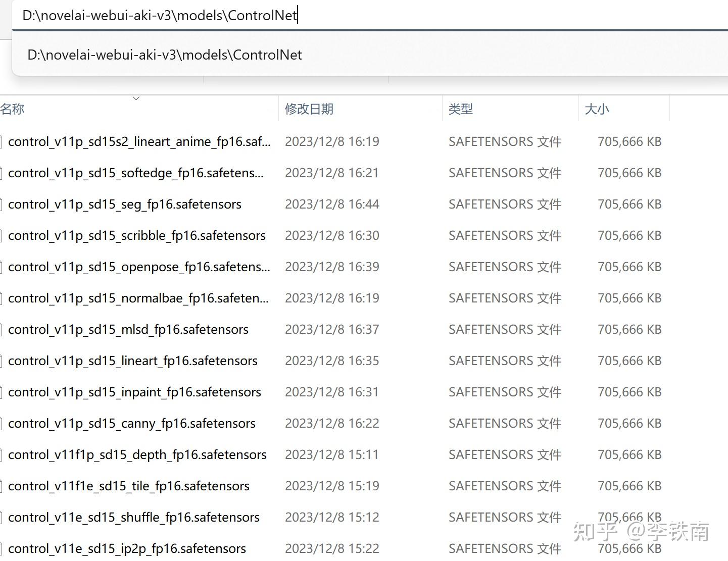Select control_v11p_sd15_normalbae_fp16 file
The image size is (728, 561).
(x=138, y=298)
